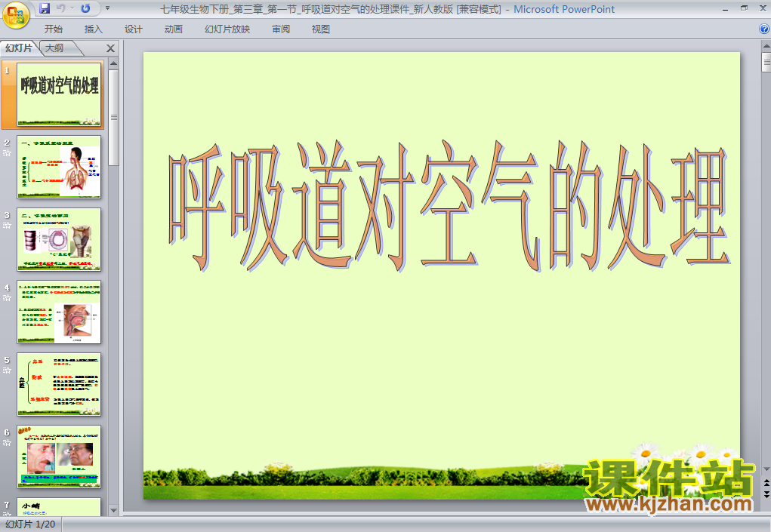This screenshot has height=532, width=771.
Task: Select the WordArt title 呼吸道对空气的处理
Action: tap(448, 206)
